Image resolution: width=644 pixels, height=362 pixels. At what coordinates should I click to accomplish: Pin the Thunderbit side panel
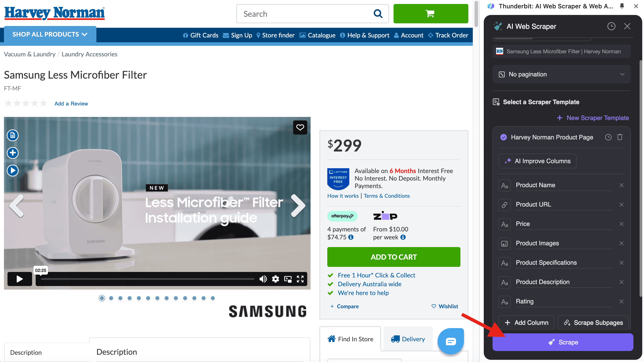622,6
